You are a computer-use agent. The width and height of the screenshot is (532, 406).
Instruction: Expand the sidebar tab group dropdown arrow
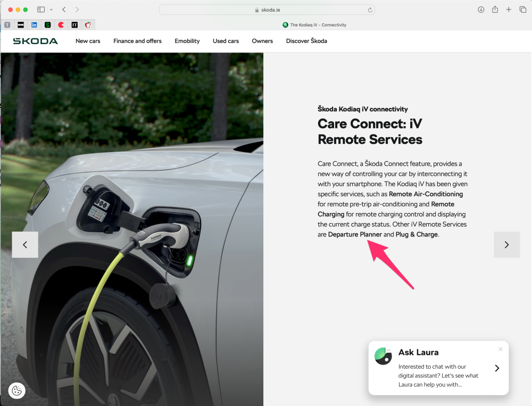[51, 10]
